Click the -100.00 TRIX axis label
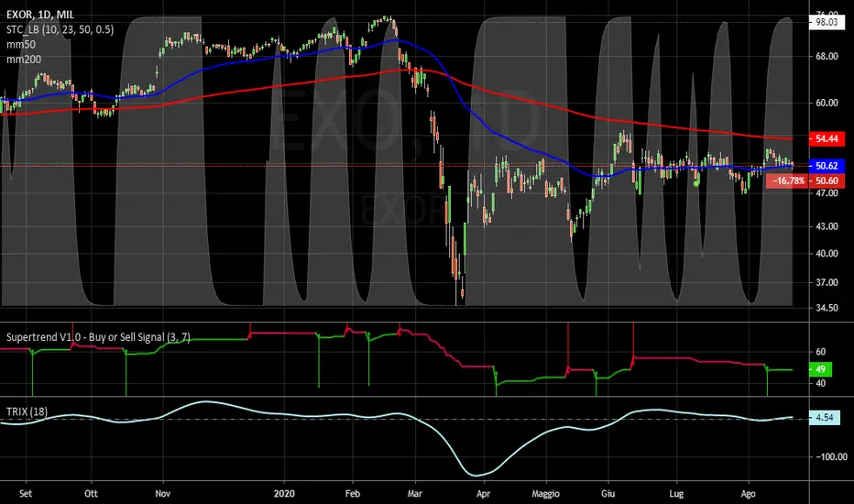Image resolution: width=854 pixels, height=504 pixels. [830, 456]
